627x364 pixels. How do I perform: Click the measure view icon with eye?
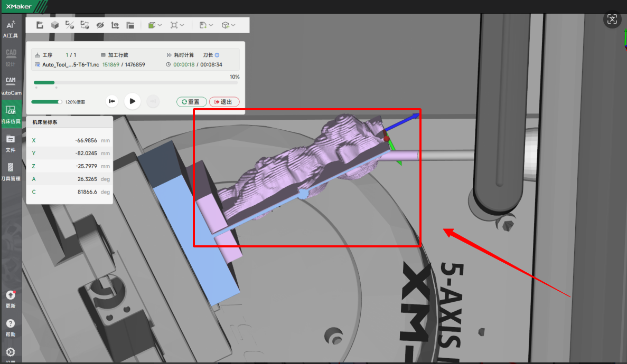pos(115,25)
